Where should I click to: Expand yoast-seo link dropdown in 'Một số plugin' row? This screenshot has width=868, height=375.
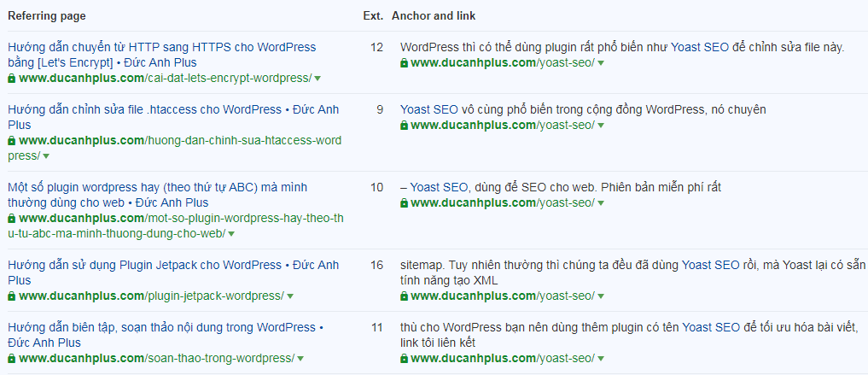(x=601, y=203)
